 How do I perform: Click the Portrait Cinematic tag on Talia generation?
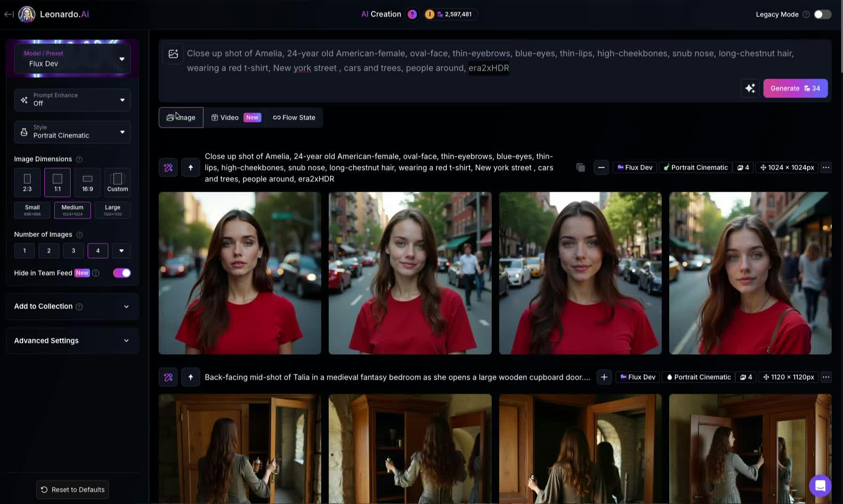pos(698,377)
